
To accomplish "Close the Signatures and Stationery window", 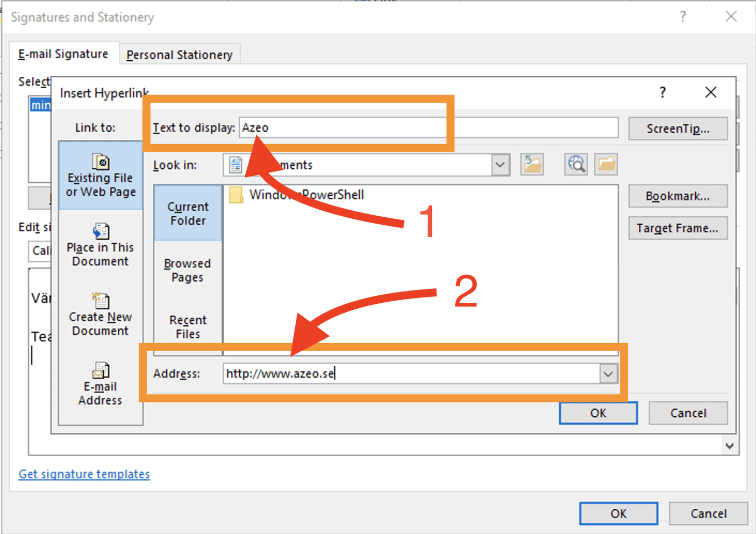I will pos(731,17).
